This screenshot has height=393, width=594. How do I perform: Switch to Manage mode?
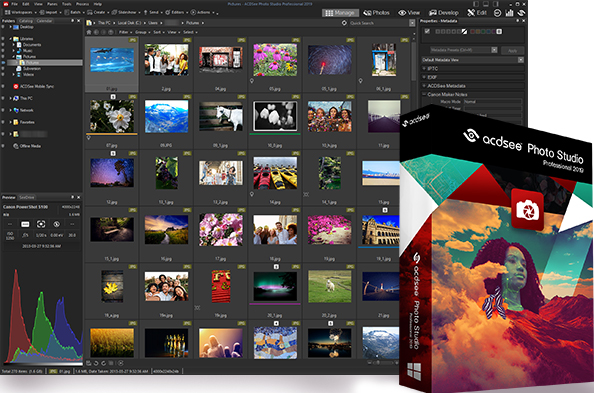click(x=340, y=13)
